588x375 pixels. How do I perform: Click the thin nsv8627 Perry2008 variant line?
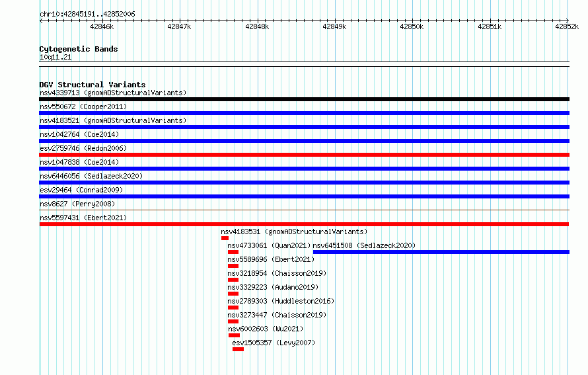(x=304, y=210)
